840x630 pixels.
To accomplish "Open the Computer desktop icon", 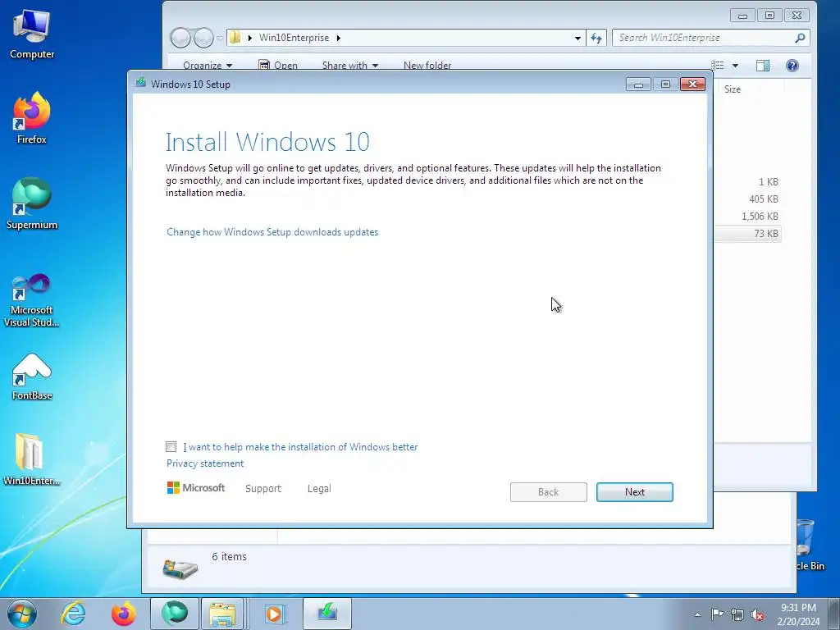I will [32, 34].
